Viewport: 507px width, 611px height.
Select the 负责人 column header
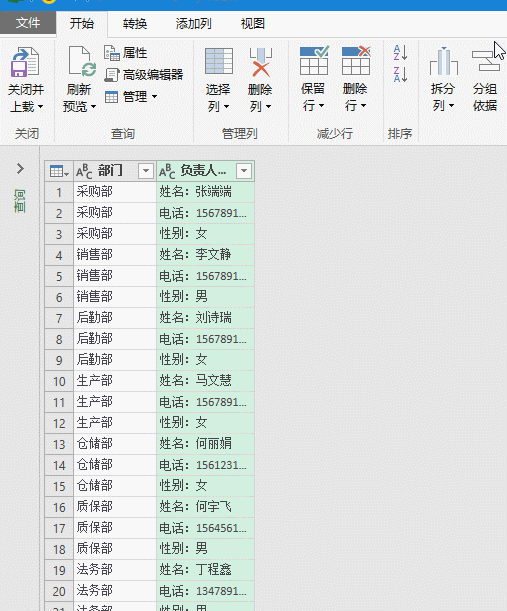click(x=205, y=171)
